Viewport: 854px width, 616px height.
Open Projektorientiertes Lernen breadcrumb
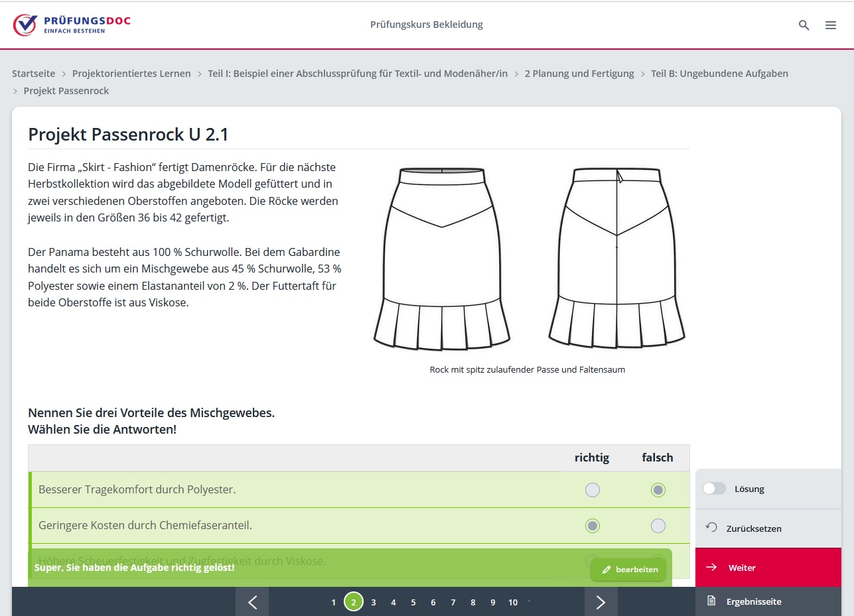131,74
